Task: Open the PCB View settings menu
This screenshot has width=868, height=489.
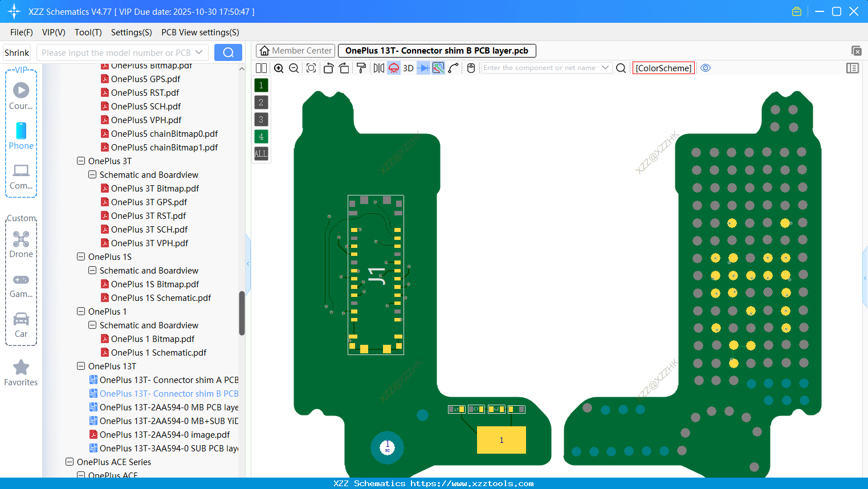Action: click(x=200, y=32)
